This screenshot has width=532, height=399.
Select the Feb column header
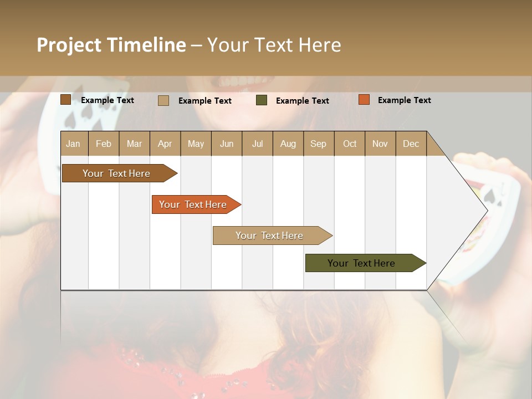click(x=104, y=144)
